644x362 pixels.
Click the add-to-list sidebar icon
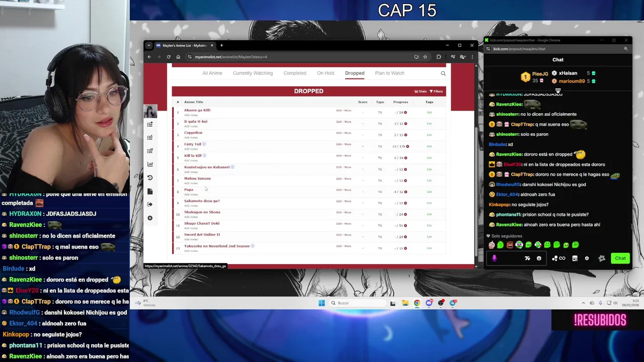[150, 124]
